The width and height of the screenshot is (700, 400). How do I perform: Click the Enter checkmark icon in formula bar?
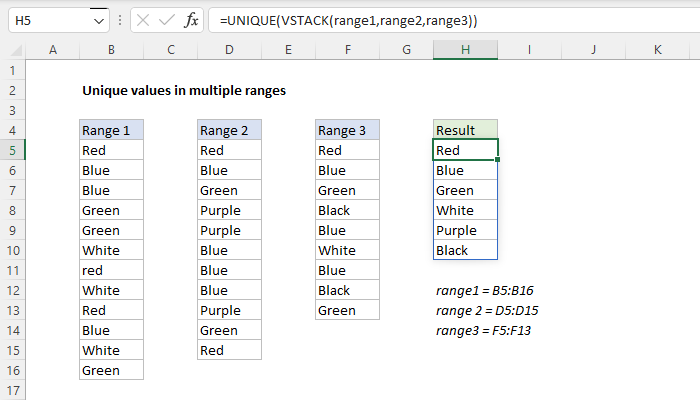pos(164,21)
